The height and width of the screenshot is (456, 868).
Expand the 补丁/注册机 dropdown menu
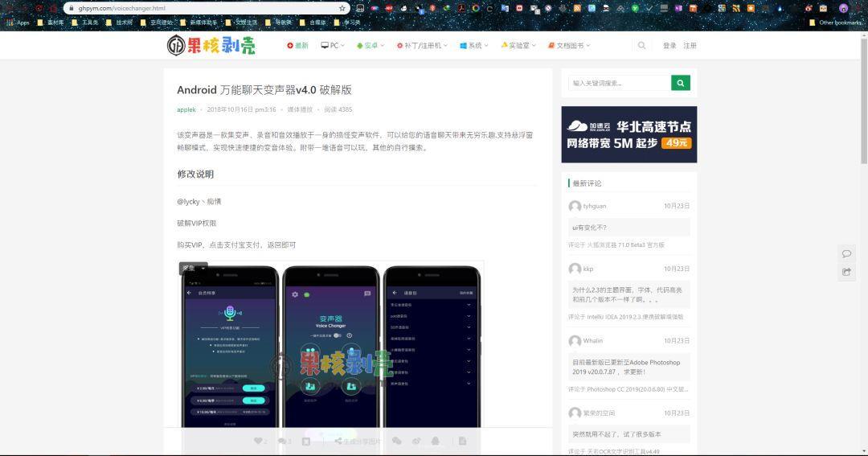point(423,46)
